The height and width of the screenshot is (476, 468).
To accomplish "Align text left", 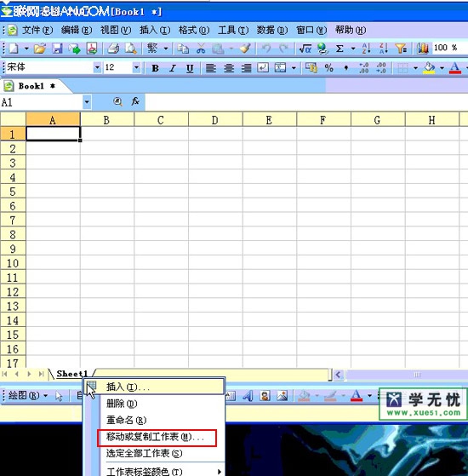I will (x=211, y=68).
